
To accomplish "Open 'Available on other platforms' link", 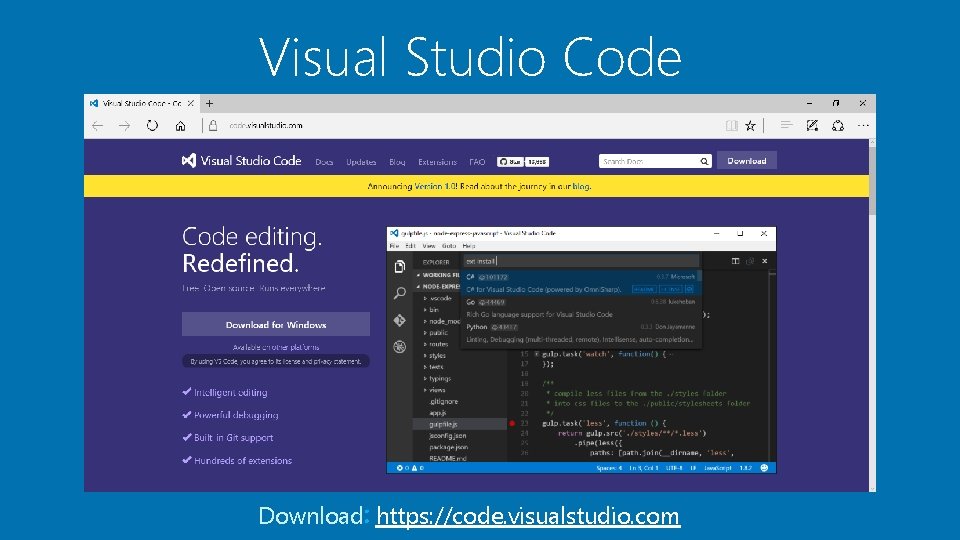I will click(x=276, y=347).
